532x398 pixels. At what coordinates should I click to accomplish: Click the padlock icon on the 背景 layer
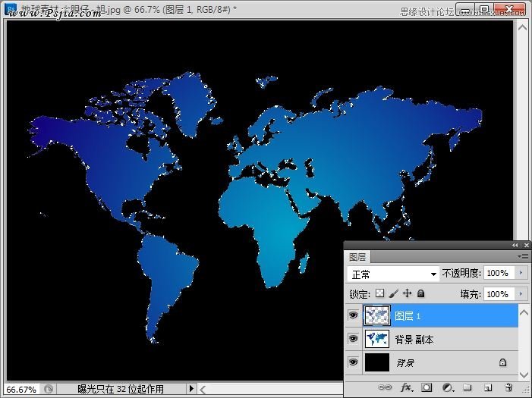pyautogui.click(x=502, y=362)
